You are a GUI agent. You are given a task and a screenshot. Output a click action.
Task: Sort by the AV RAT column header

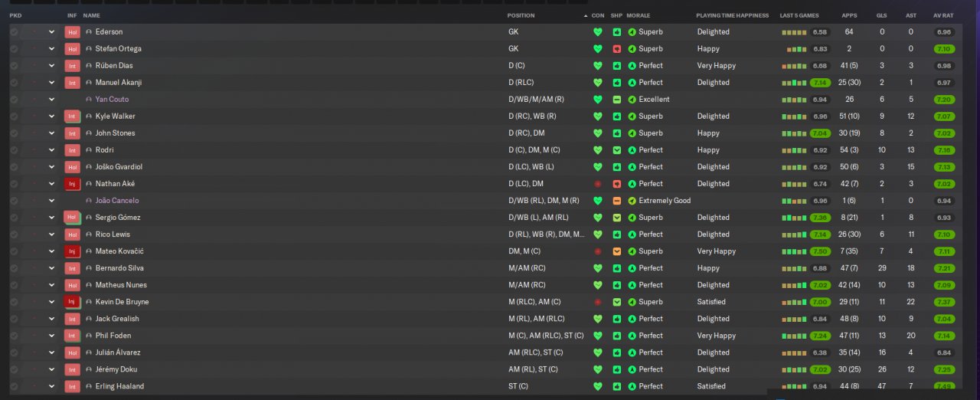point(943,15)
